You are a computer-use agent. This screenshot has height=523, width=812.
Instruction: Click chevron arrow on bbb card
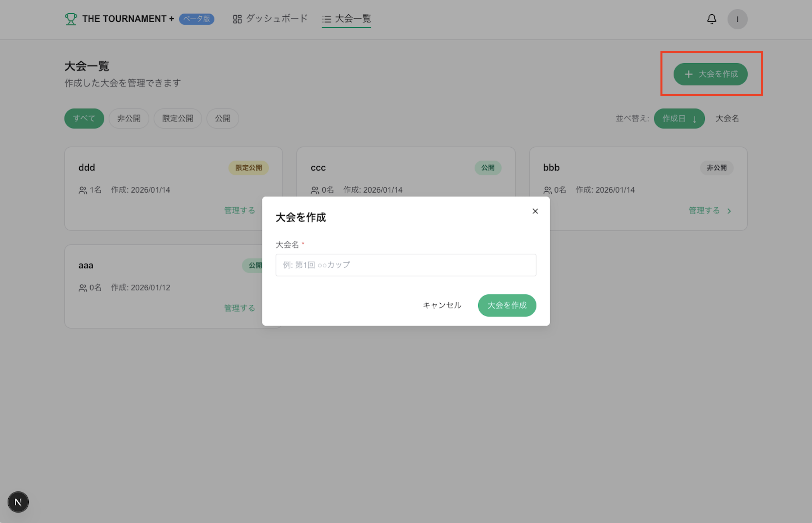click(x=729, y=211)
